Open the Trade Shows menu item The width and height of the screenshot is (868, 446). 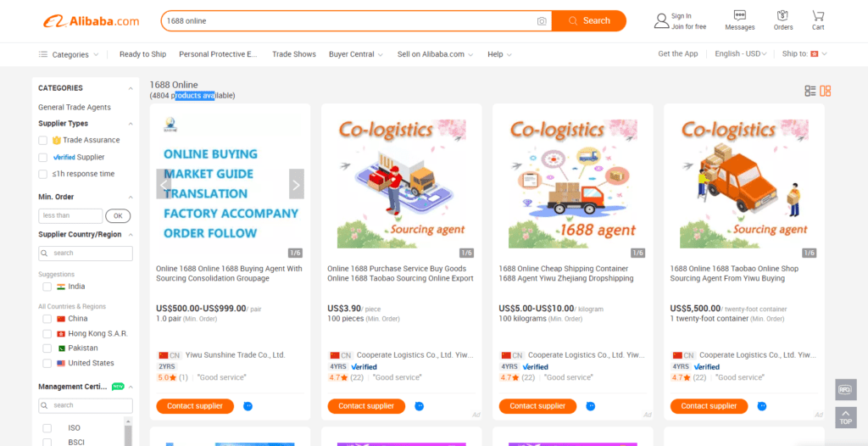tap(294, 54)
